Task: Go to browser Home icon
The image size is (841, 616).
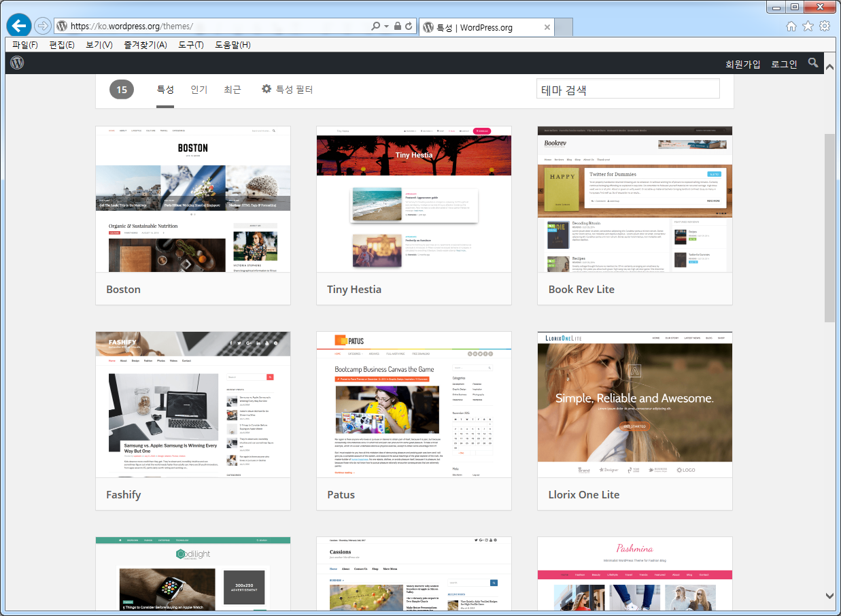Action: point(791,27)
